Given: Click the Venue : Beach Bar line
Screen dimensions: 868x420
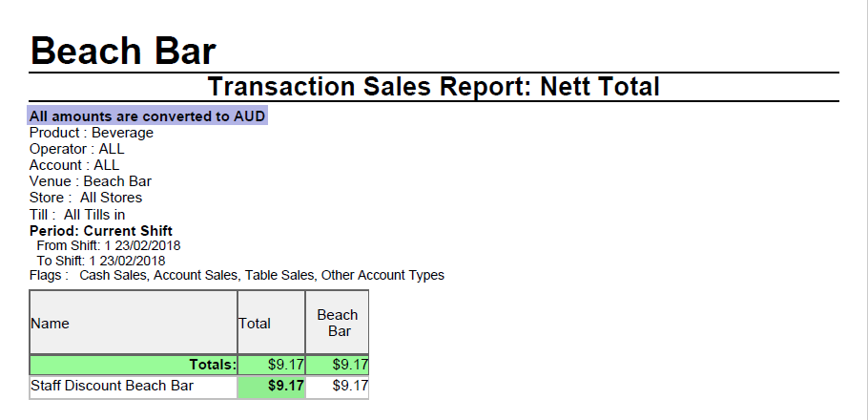Looking at the screenshot, I should [91, 181].
